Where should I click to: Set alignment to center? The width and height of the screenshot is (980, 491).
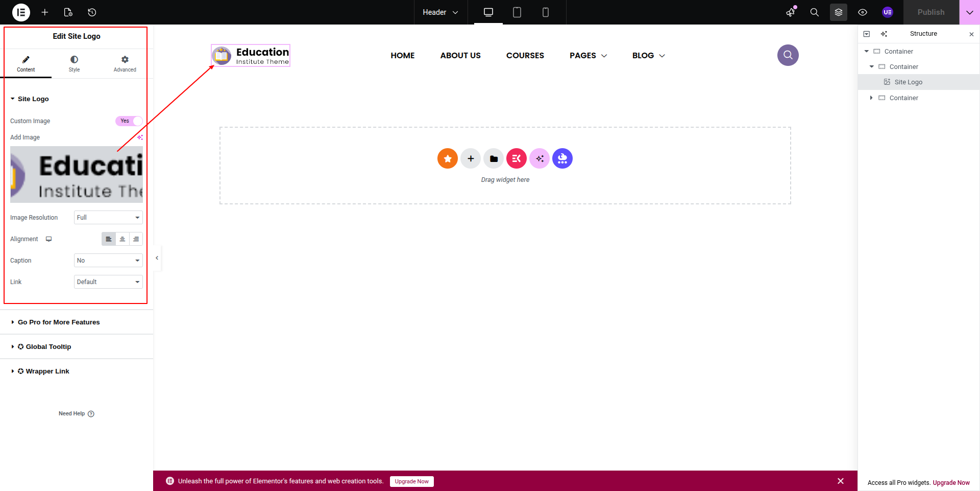122,239
